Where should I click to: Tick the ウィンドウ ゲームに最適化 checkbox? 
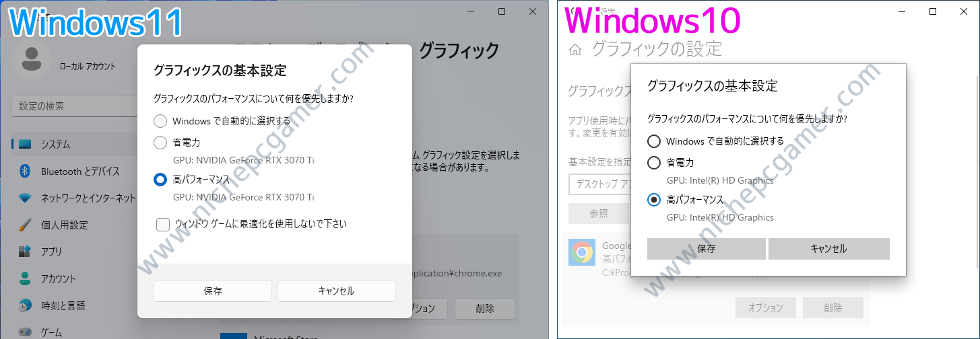tap(163, 224)
